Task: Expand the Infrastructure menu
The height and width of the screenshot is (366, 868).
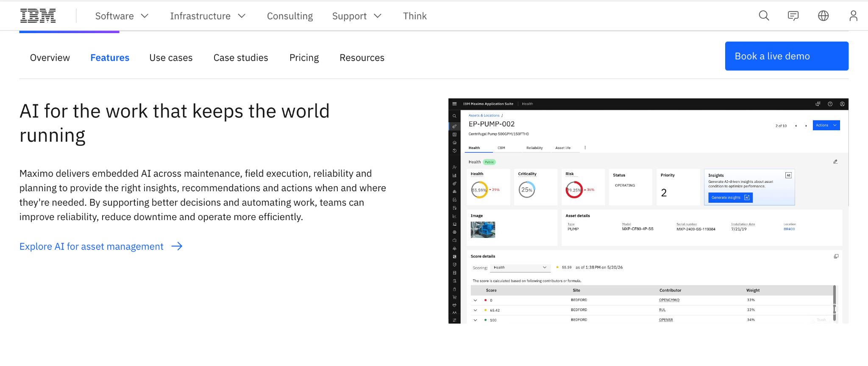Action: pos(208,16)
